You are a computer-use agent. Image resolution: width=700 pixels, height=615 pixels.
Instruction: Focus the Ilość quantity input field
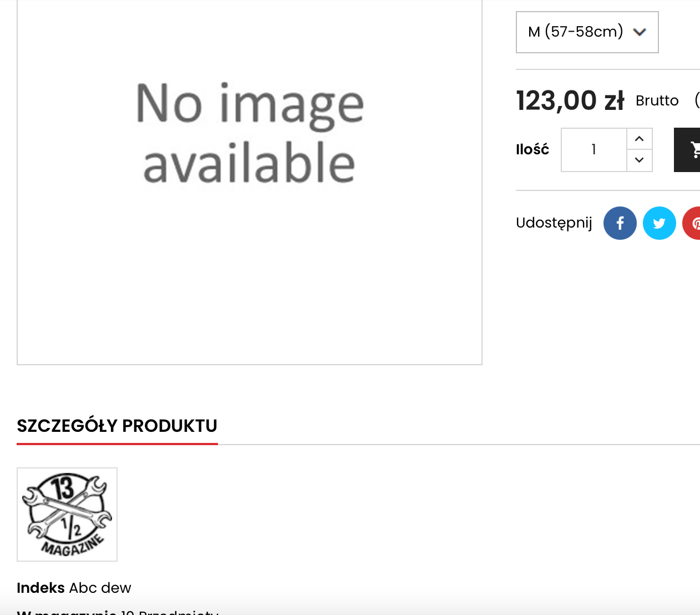(594, 150)
